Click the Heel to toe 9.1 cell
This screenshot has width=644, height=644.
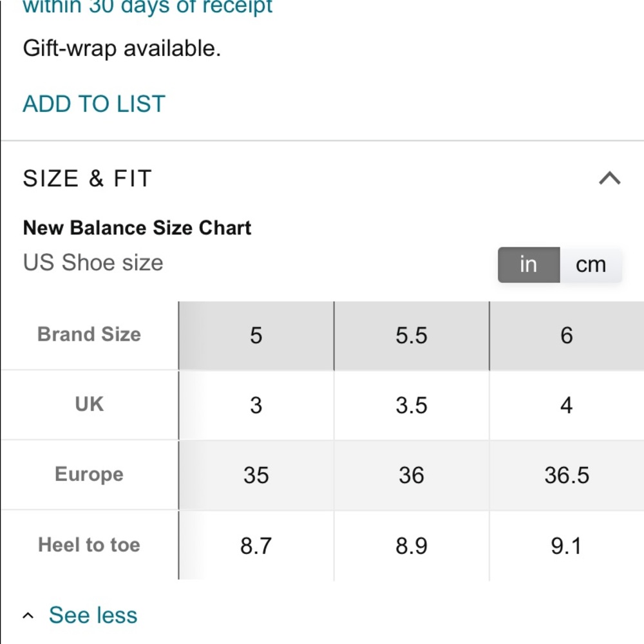[567, 546]
